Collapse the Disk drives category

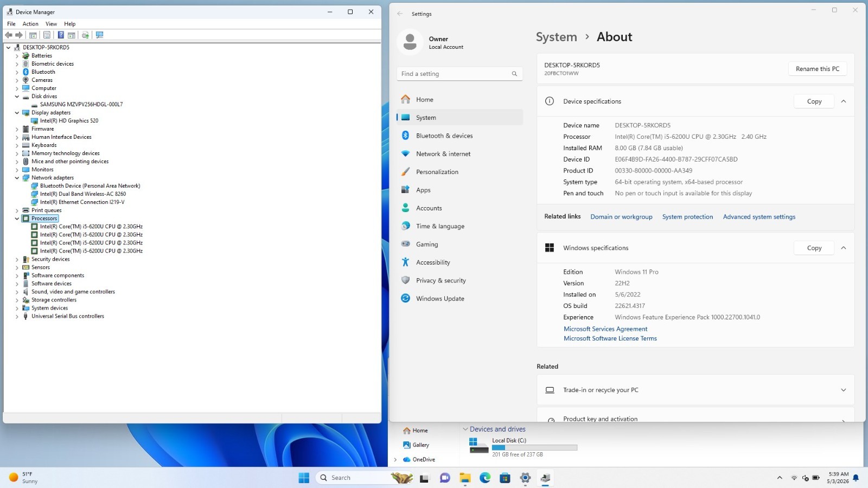[x=17, y=97]
